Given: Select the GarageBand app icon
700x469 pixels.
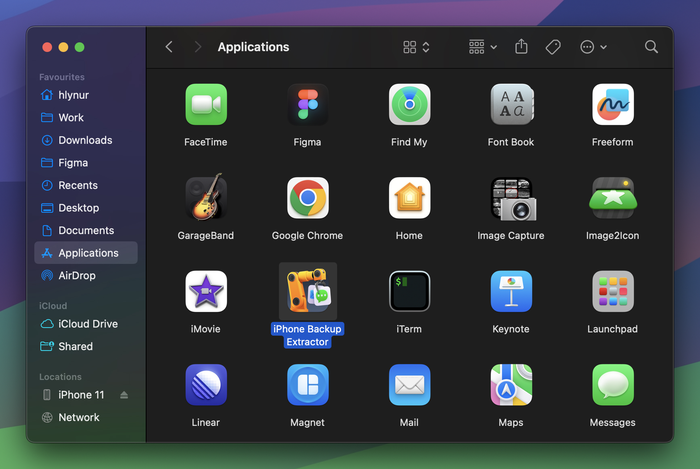Looking at the screenshot, I should (x=206, y=198).
